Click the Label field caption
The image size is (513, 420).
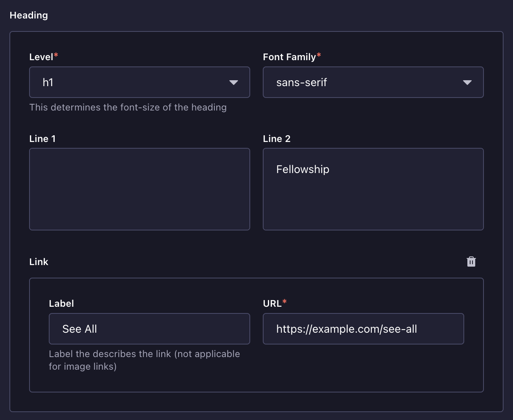[61, 304]
